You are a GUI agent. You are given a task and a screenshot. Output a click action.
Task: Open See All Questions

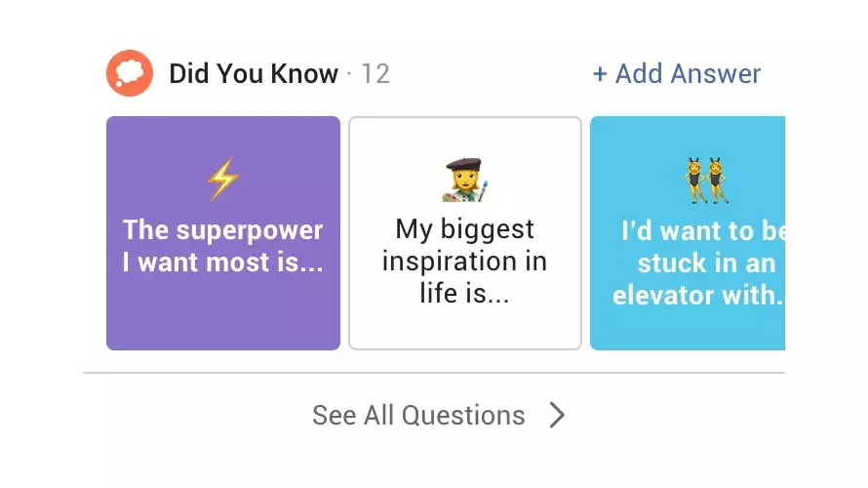(x=418, y=416)
